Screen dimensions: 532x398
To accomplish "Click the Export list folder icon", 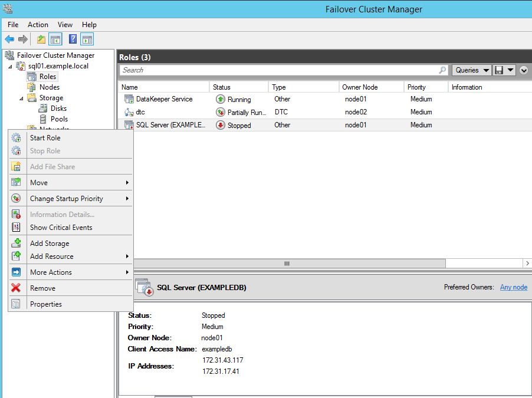I will coord(40,40).
